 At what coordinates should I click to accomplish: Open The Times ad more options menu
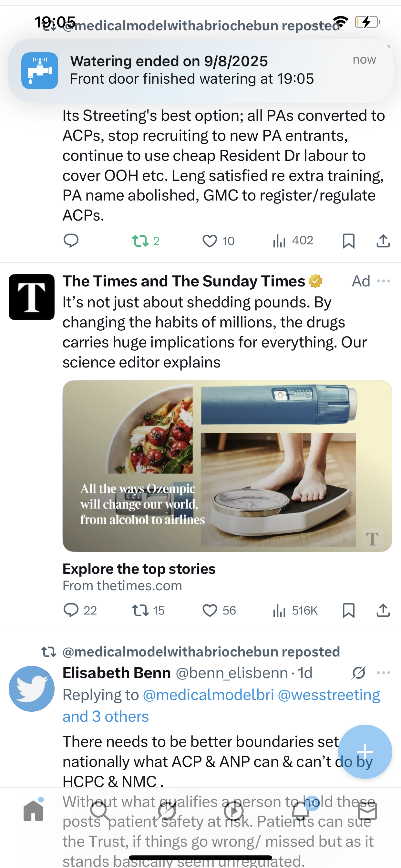click(384, 281)
